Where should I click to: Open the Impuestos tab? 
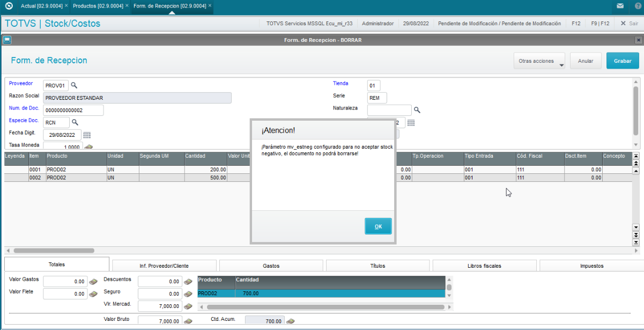click(591, 266)
